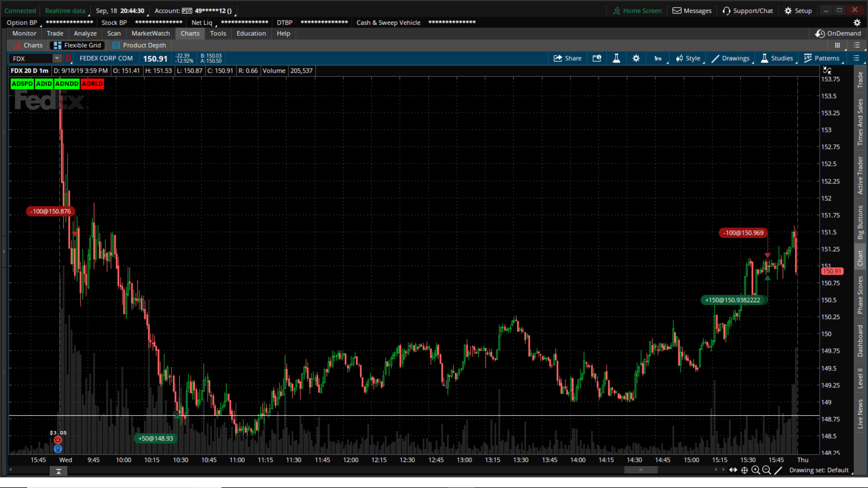Image resolution: width=868 pixels, height=488 pixels.
Task: Open the Times And Sales side panel
Action: point(860,122)
